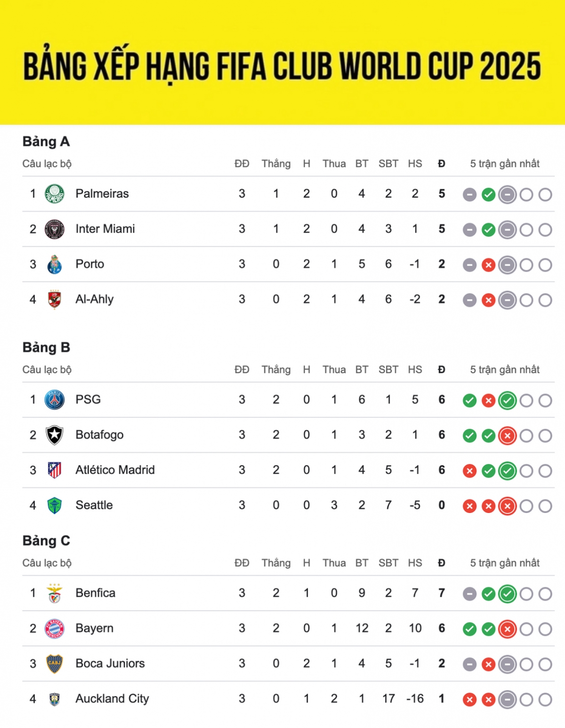The width and height of the screenshot is (565, 728).
Task: Click the Bảng B group heading
Action: click(x=46, y=347)
